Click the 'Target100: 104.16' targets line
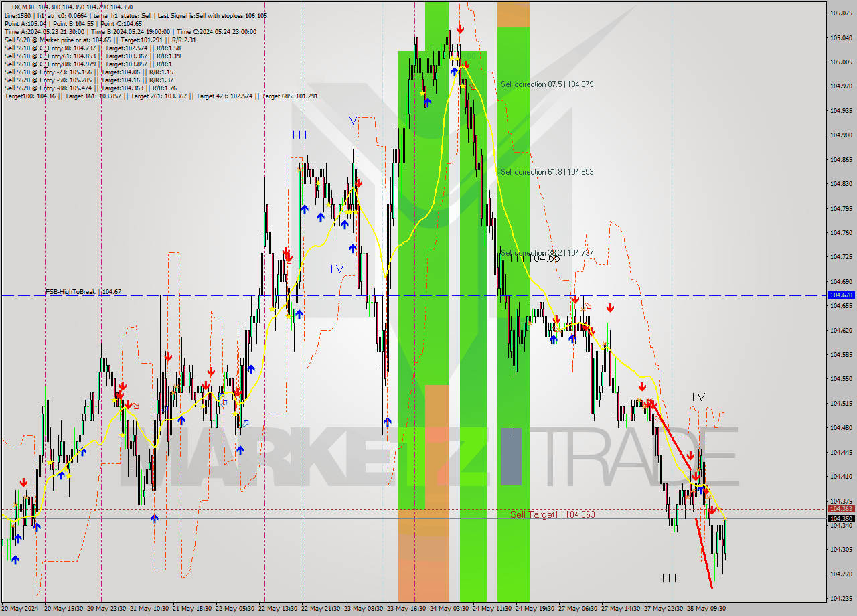The width and height of the screenshot is (857, 616). tap(161, 96)
